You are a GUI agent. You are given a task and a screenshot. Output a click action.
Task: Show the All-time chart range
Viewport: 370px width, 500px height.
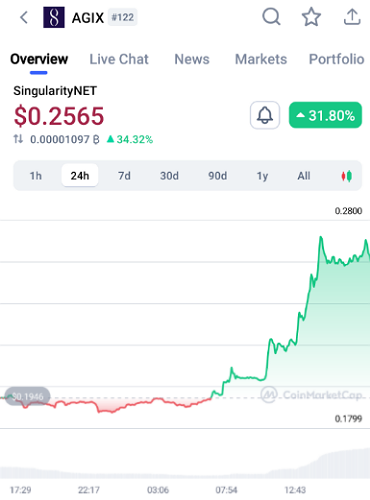click(304, 176)
